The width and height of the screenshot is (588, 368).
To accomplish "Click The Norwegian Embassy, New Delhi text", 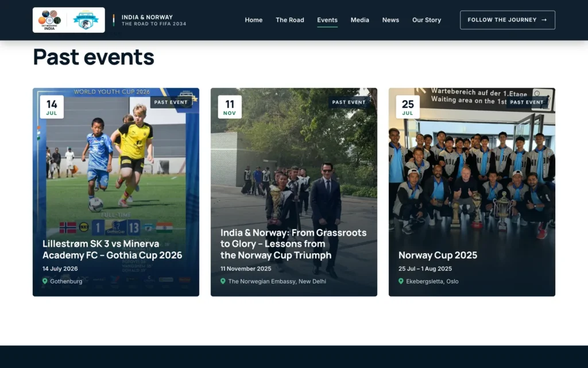I will [x=277, y=281].
